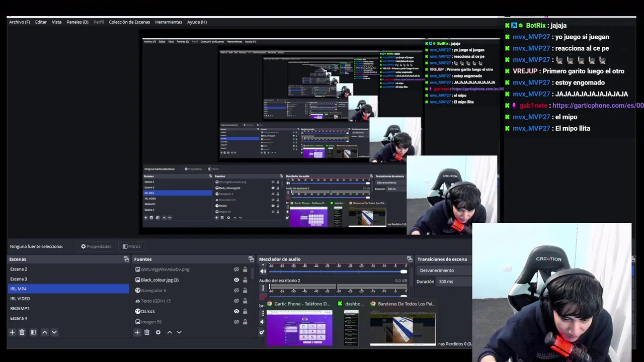Undock the Escenas panel

(x=126, y=259)
